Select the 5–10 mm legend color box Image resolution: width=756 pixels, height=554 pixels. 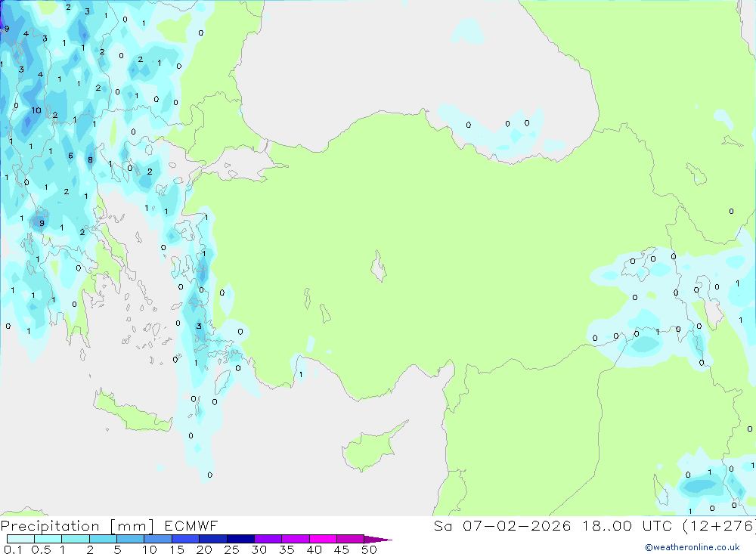[x=131, y=539]
